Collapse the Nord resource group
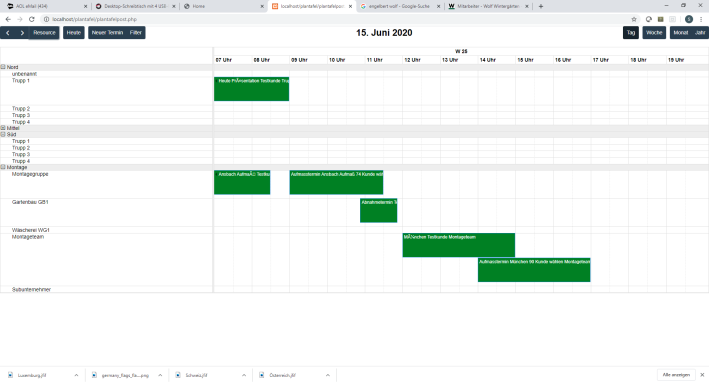Viewport: 709px width, 384px height. coord(3,67)
